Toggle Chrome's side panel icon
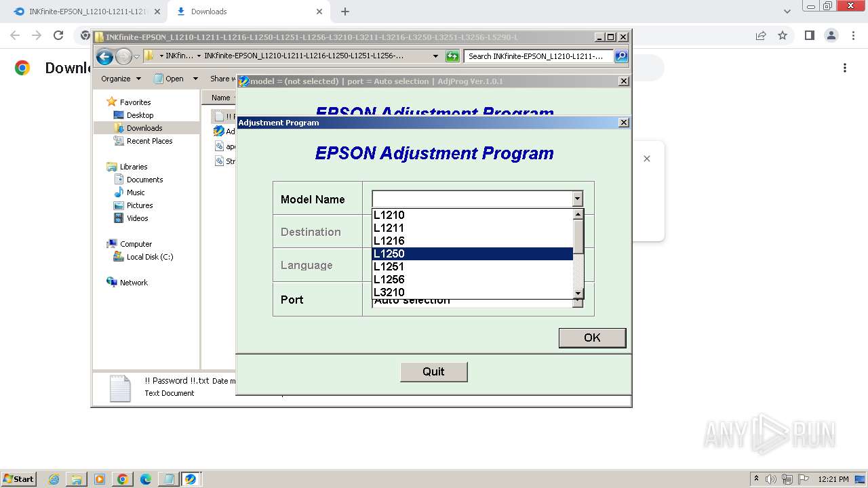 click(809, 35)
